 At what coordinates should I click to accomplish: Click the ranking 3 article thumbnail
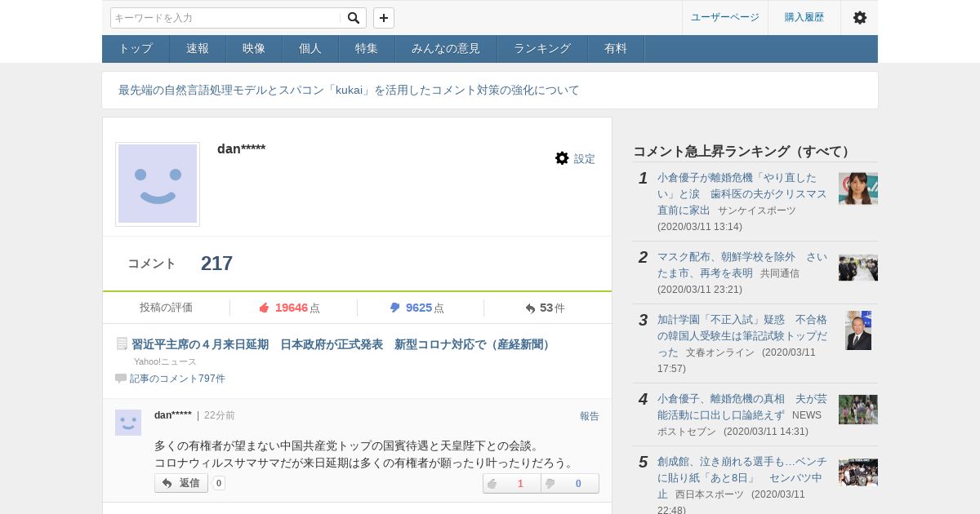click(858, 330)
